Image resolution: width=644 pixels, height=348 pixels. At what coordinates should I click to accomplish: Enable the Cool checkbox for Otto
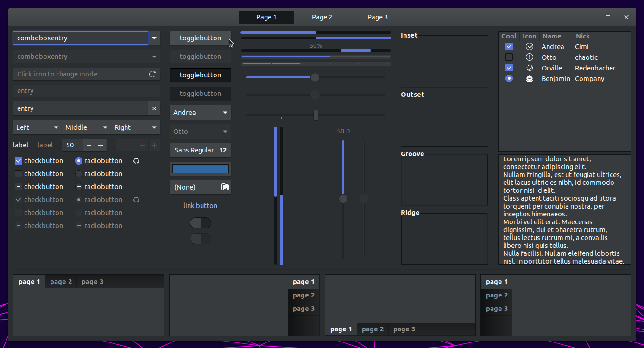pos(509,57)
